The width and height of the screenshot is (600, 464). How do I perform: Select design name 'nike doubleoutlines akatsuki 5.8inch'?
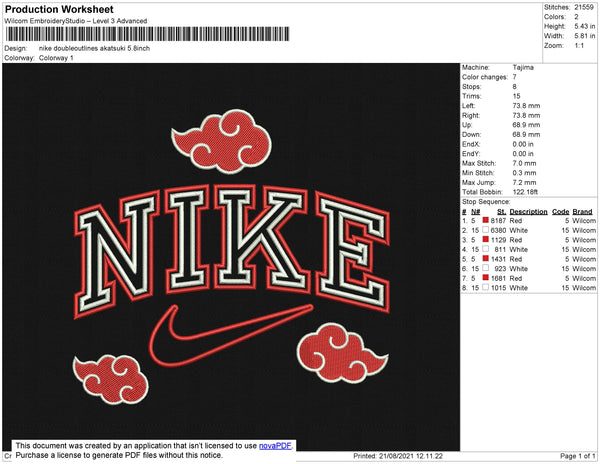coord(95,48)
